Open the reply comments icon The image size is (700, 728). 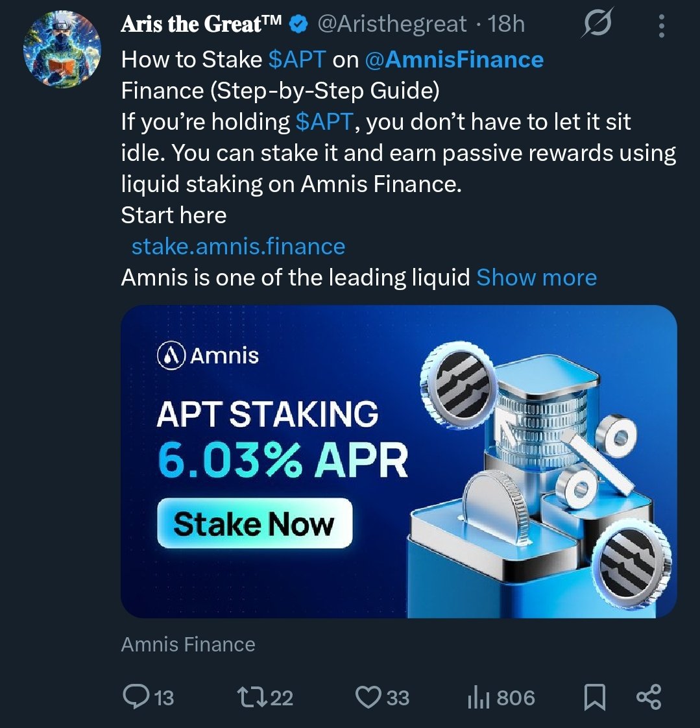(x=135, y=698)
